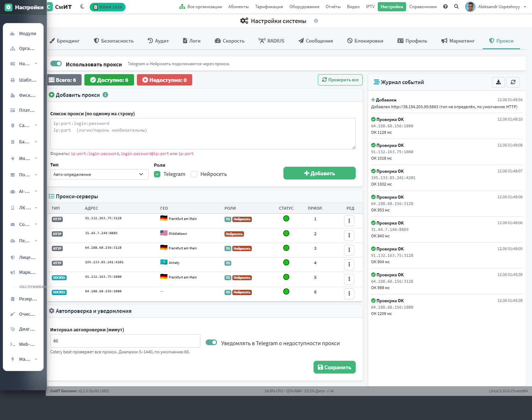The image size is (532, 420).
Task: Open Все организации in top navigation
Action: tap(201, 7)
